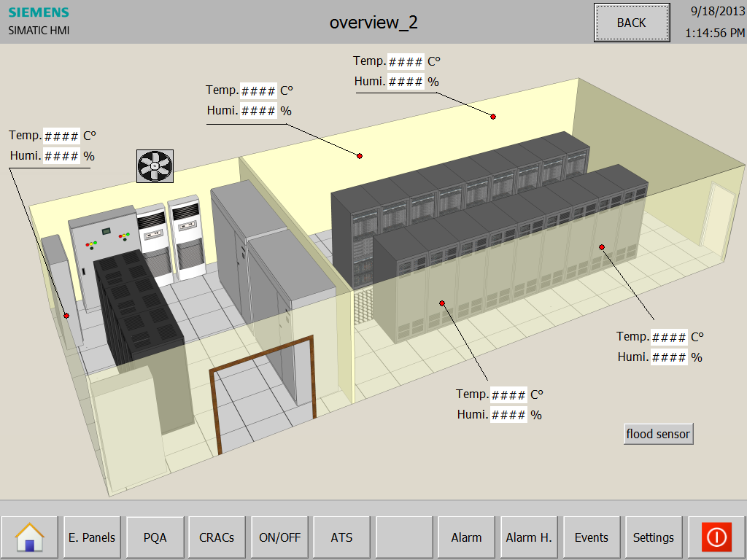Click temperature field below the BACK area
747x560 pixels.
point(406,62)
